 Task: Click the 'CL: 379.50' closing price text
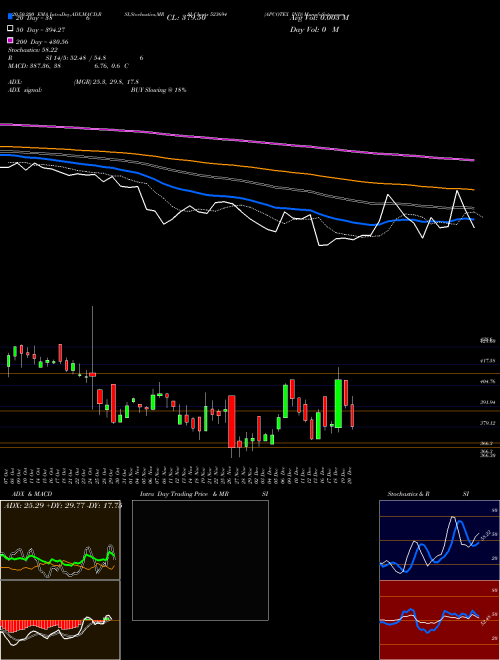tap(186, 18)
